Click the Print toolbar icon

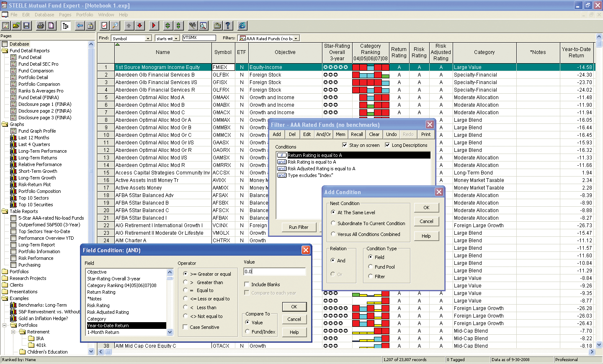click(41, 26)
